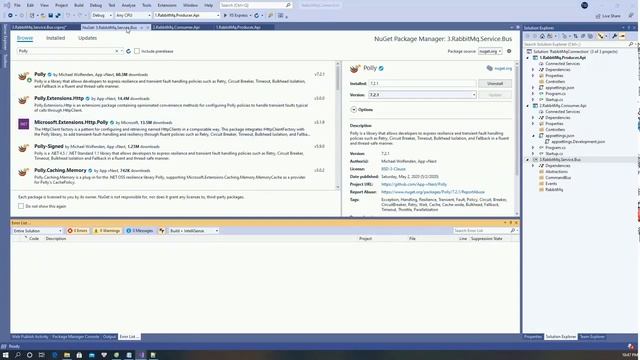Viewport: 640px width, 360px height.
Task: Click Visual Studio search magnifier in title bar
Action: pyautogui.click(x=288, y=5)
